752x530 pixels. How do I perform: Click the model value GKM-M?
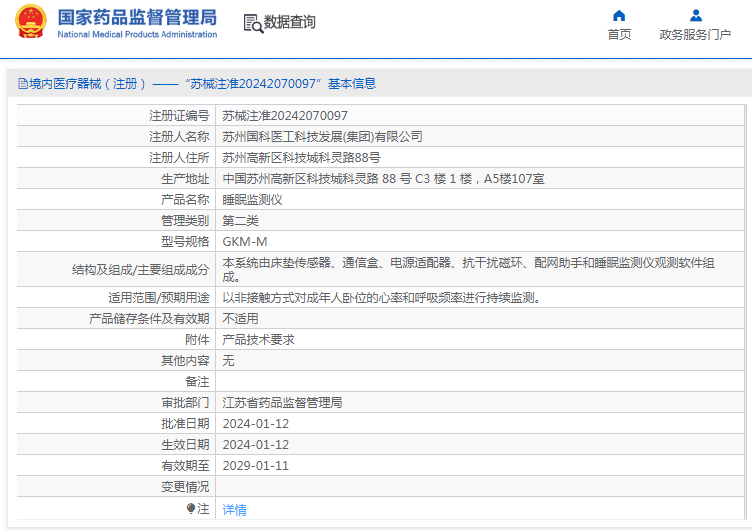[x=244, y=242]
